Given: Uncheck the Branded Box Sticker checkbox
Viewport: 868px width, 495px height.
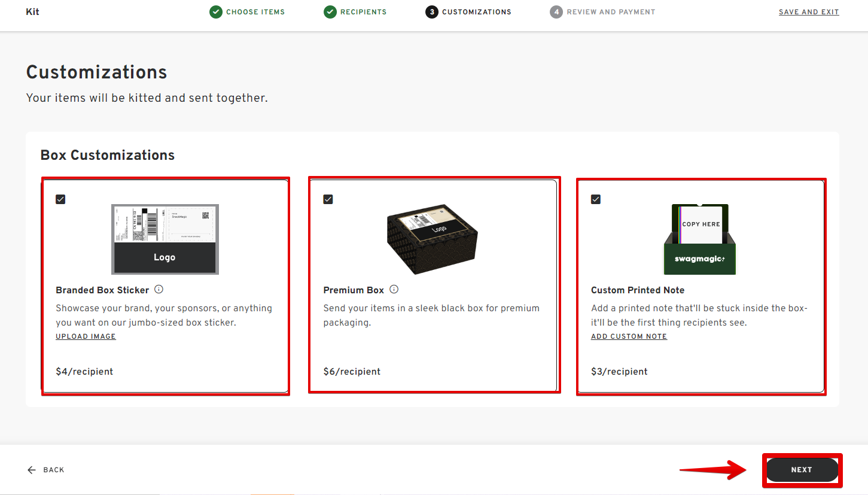Looking at the screenshot, I should point(60,199).
